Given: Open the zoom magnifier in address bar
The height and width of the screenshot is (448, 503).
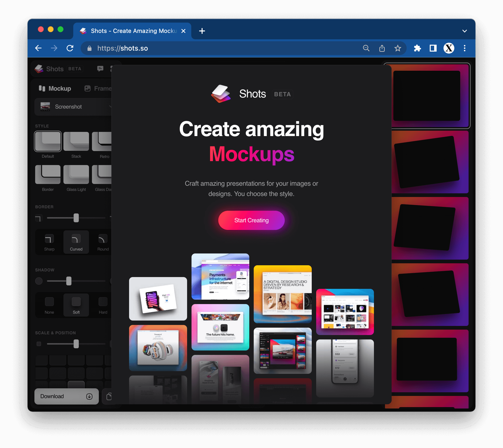Looking at the screenshot, I should pos(366,48).
